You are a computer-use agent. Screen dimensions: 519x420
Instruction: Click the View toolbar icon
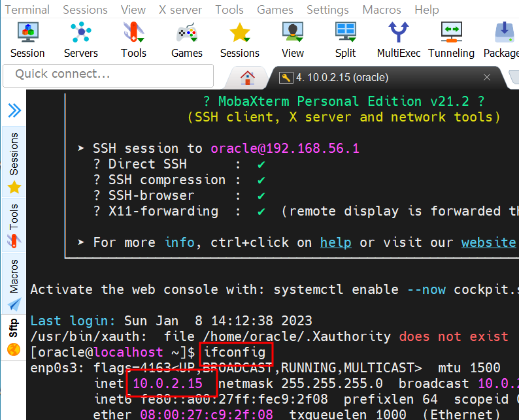293,40
